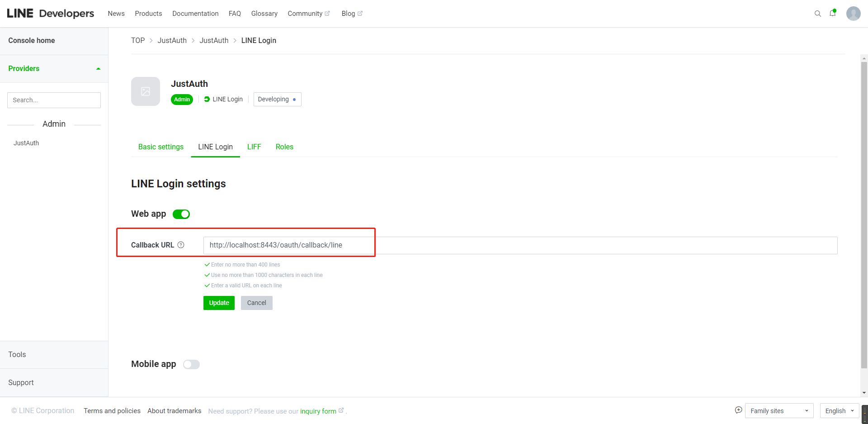The width and height of the screenshot is (868, 424).
Task: Open Glossary in the top menu
Action: [264, 14]
